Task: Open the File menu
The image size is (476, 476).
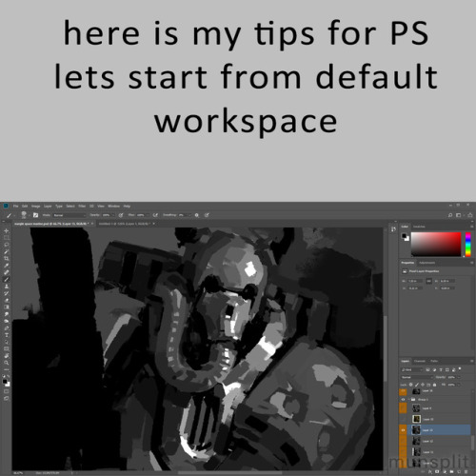Action: pos(15,206)
